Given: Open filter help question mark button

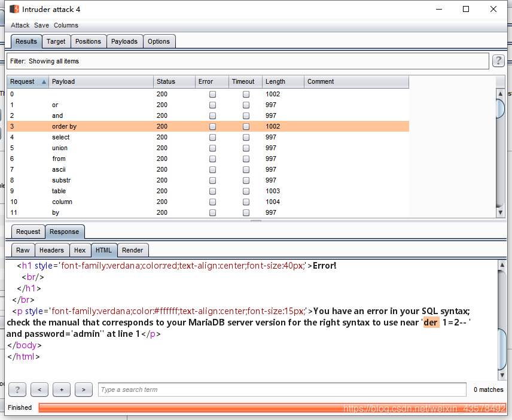Looking at the screenshot, I should [498, 61].
